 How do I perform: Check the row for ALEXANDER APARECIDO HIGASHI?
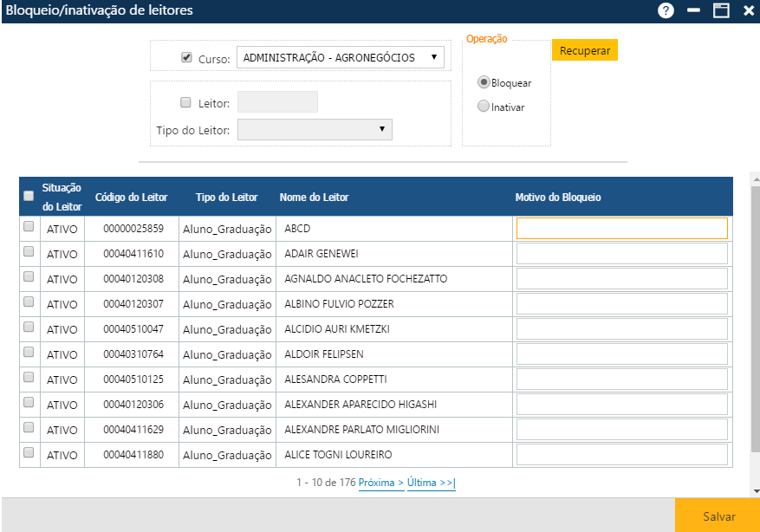click(x=29, y=404)
